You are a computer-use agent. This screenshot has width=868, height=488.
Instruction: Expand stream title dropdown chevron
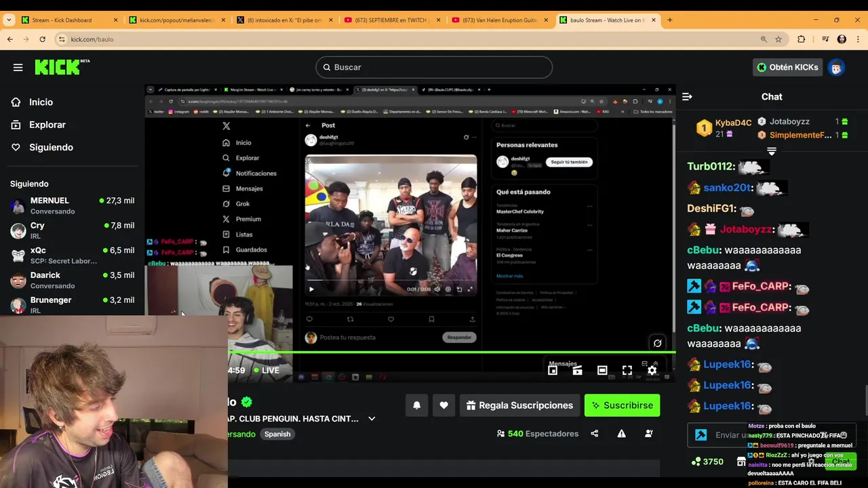(x=372, y=419)
